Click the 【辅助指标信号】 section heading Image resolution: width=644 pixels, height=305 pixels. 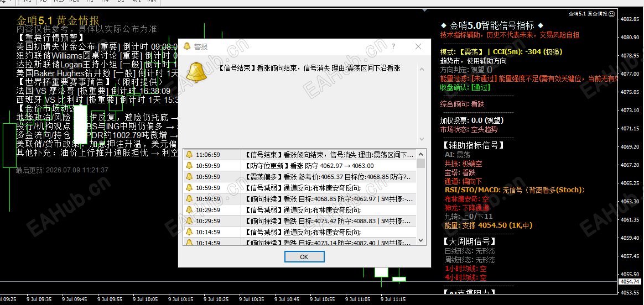tap(473, 145)
